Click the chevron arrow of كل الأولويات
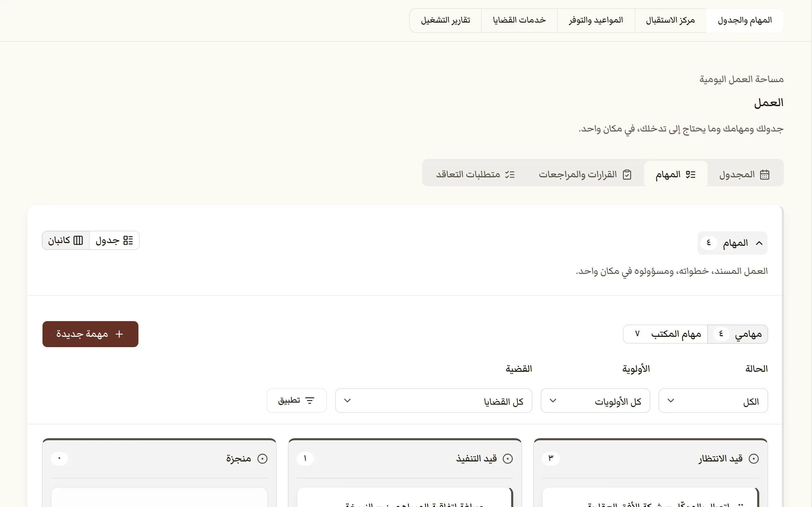 (553, 401)
